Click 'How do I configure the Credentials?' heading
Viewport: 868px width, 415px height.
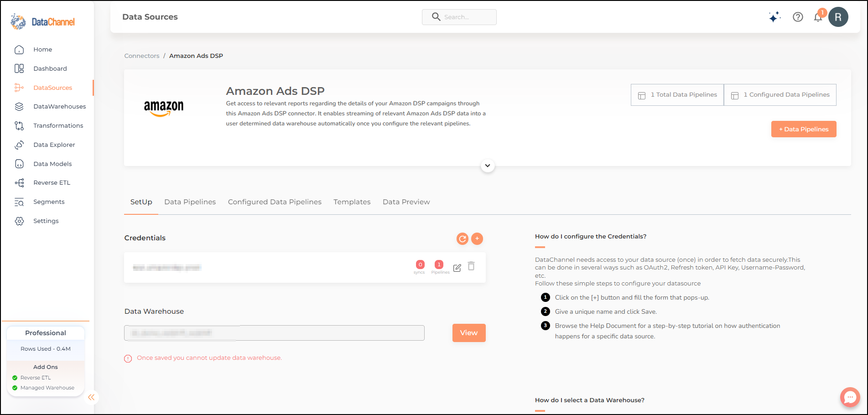tap(591, 236)
